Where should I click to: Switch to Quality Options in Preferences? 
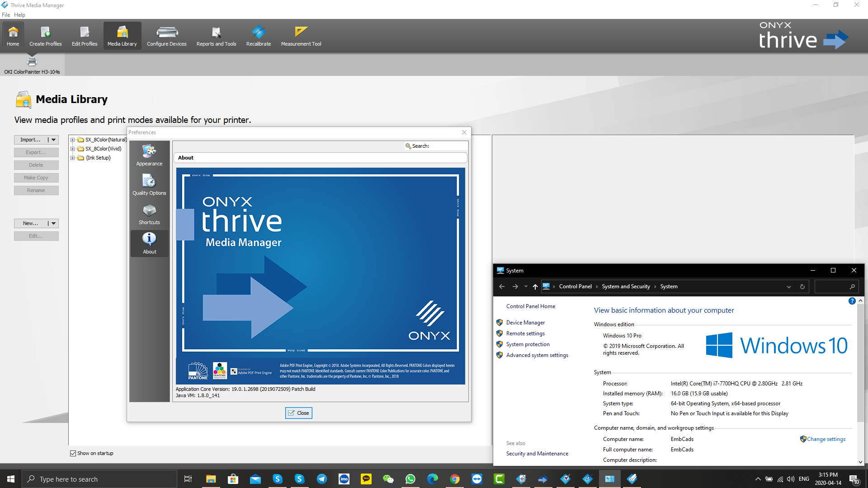tap(149, 184)
